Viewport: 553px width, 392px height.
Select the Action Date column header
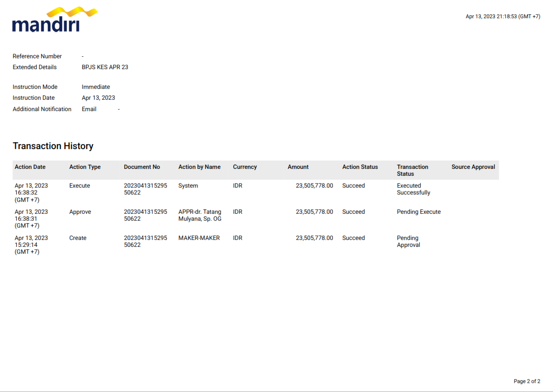pos(30,167)
